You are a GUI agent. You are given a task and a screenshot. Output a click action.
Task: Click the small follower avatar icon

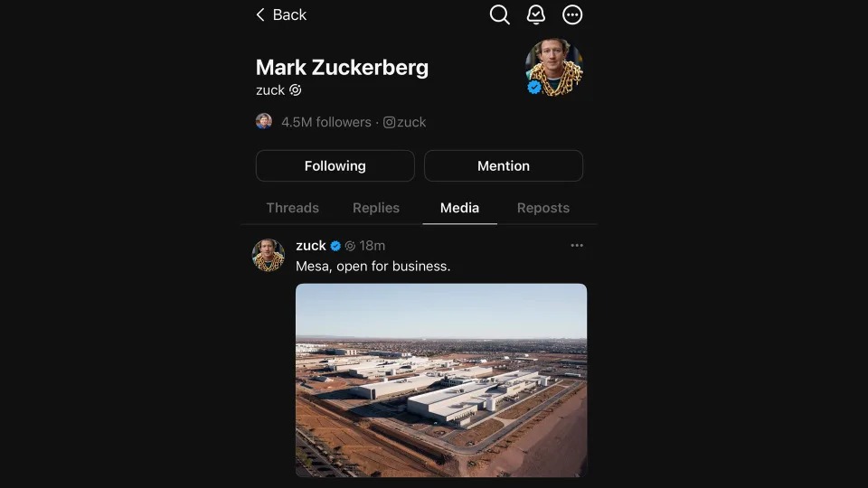click(x=264, y=121)
